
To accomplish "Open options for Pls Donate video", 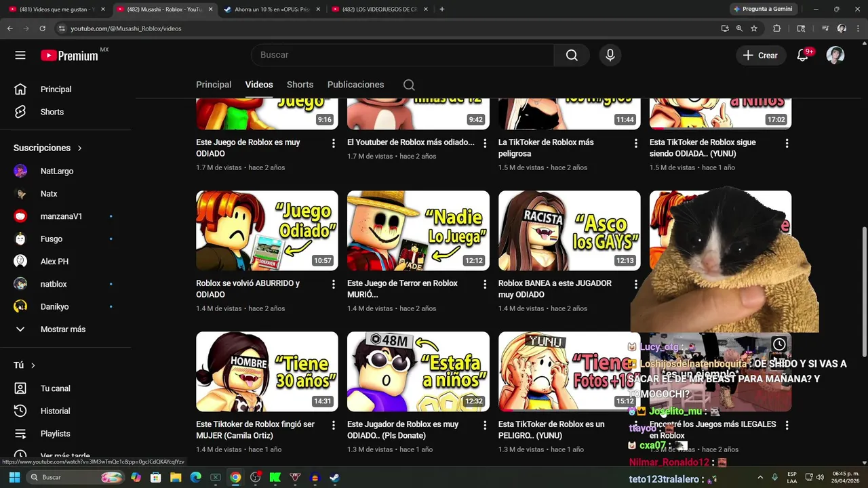I will point(484,425).
